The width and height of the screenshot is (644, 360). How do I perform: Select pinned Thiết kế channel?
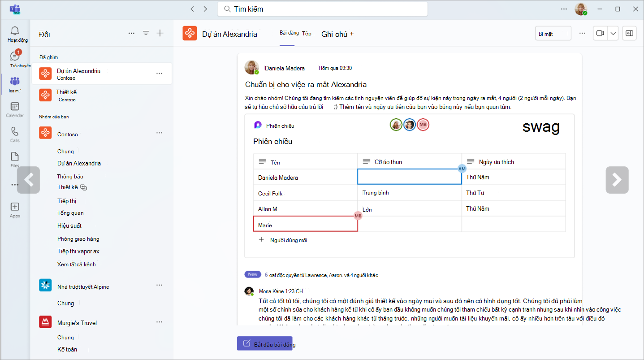(x=102, y=95)
